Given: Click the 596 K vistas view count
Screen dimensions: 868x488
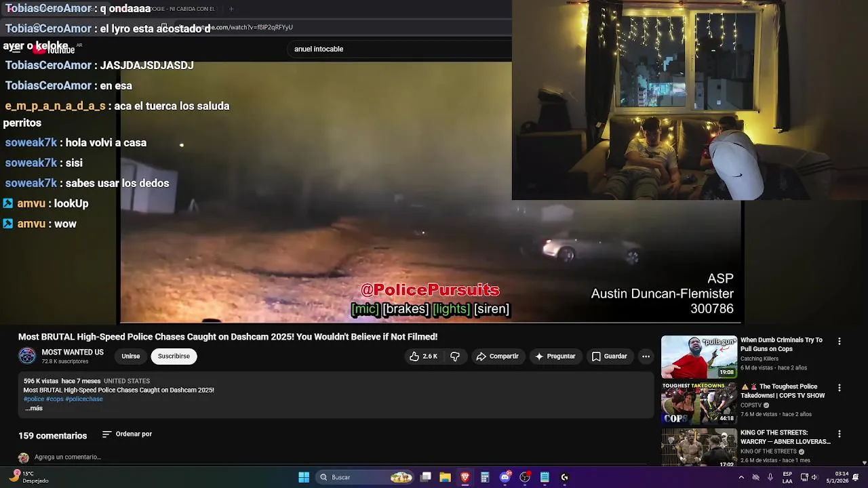Looking at the screenshot, I should tap(41, 382).
